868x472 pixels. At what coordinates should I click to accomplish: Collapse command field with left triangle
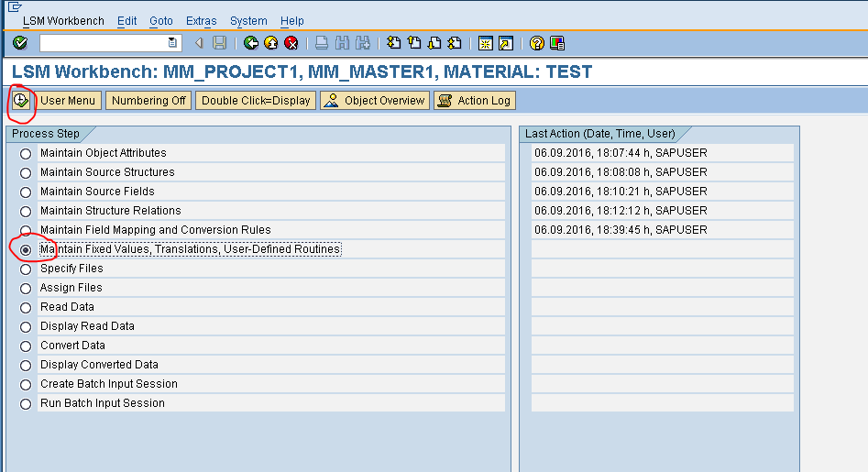[199, 43]
